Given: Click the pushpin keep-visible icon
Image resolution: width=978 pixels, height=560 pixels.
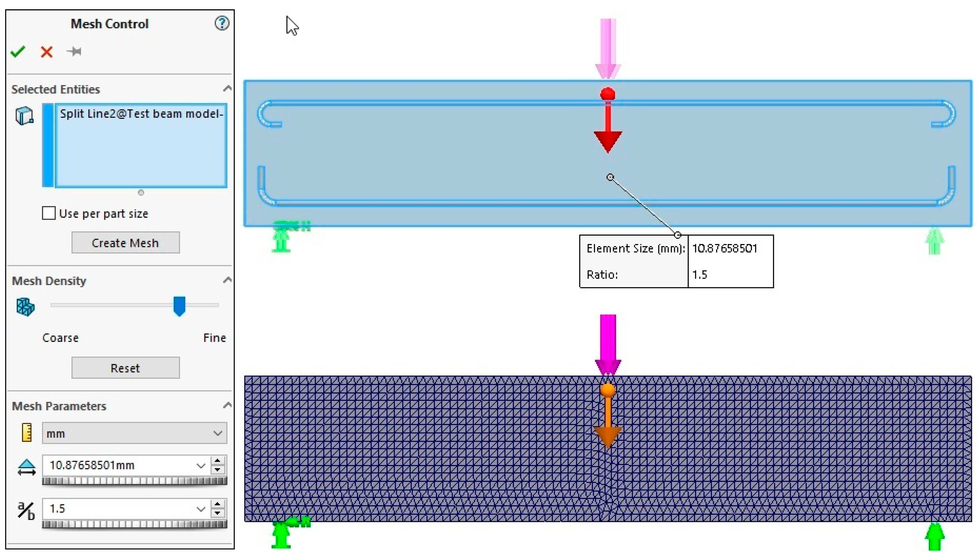Looking at the screenshot, I should click(x=74, y=52).
